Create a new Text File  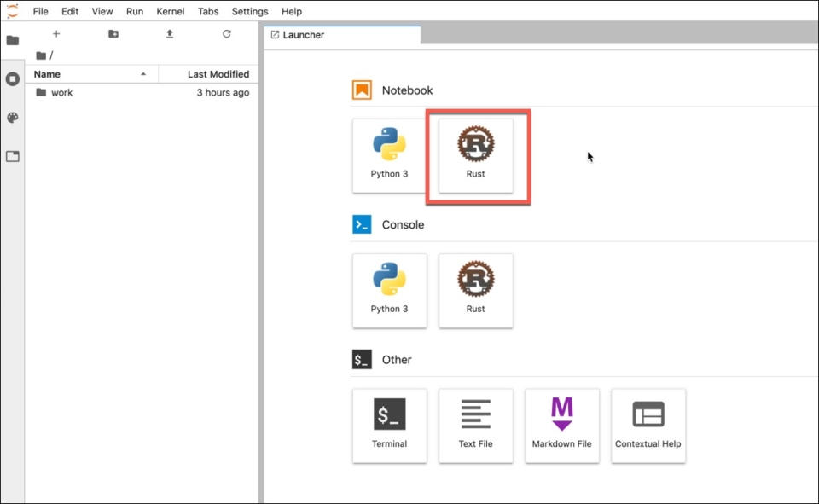(x=475, y=425)
